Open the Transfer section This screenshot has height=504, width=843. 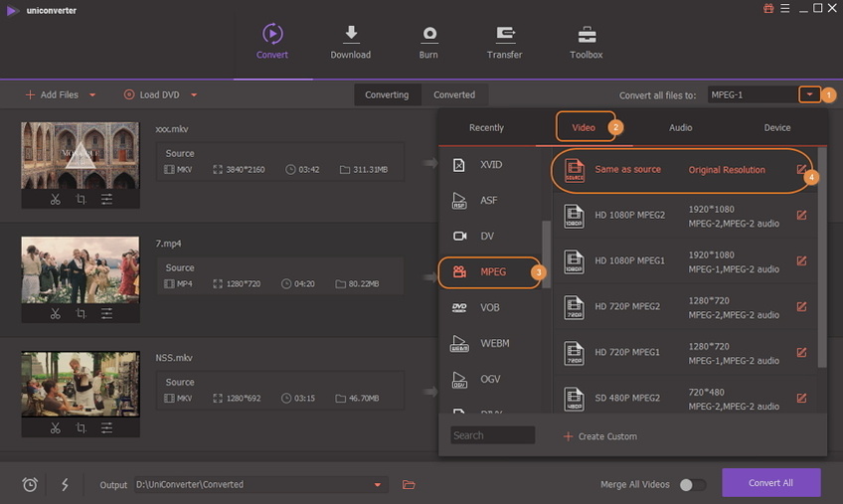504,42
